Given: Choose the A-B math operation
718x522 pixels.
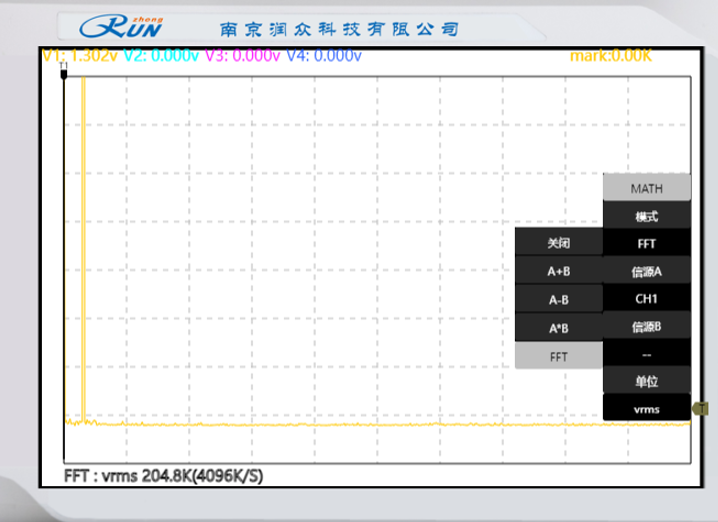Looking at the screenshot, I should coord(558,298).
